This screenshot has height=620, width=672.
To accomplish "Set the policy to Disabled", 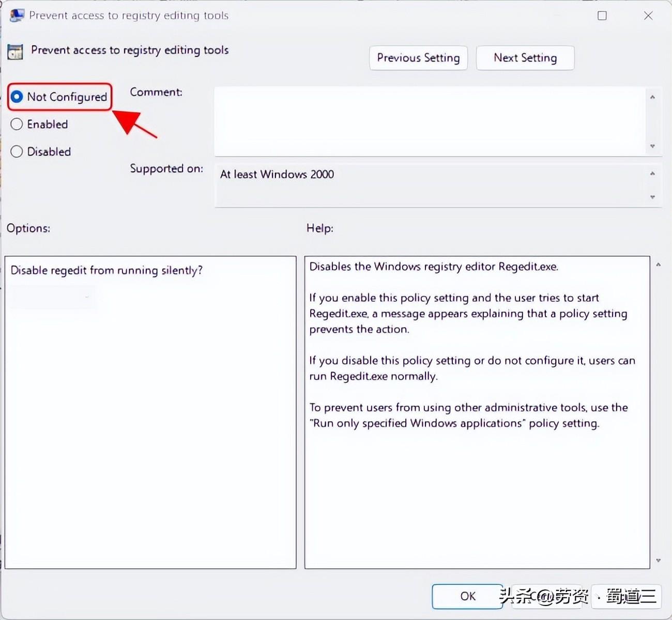I will (x=17, y=151).
